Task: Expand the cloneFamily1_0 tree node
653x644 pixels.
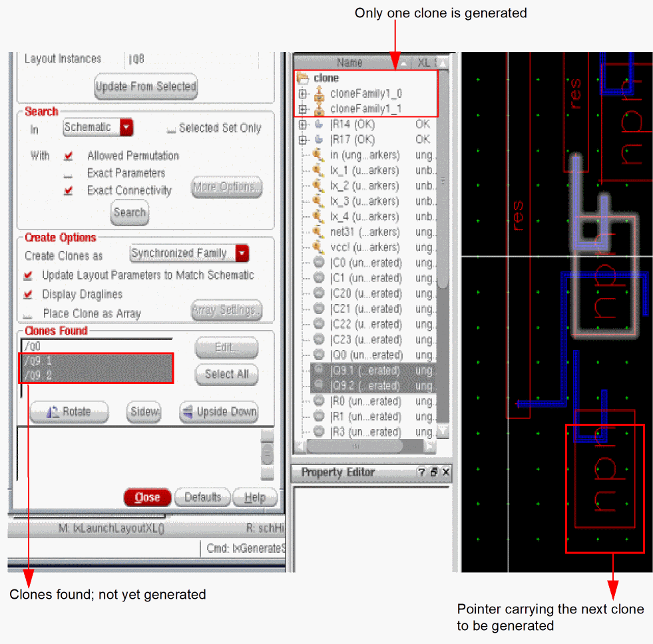Action: point(303,94)
